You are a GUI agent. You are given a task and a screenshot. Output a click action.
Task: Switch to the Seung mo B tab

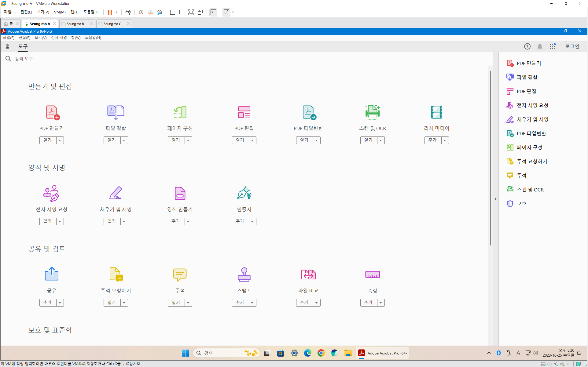point(75,24)
